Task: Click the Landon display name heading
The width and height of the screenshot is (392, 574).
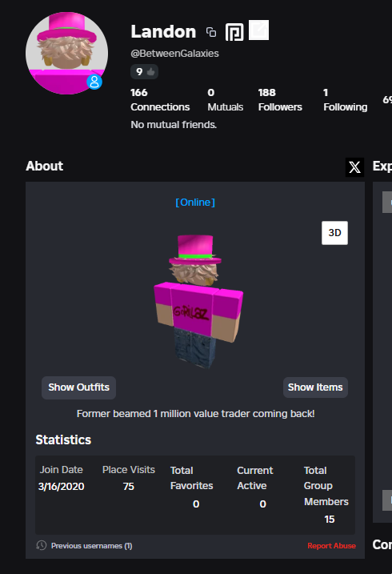Action: click(163, 32)
